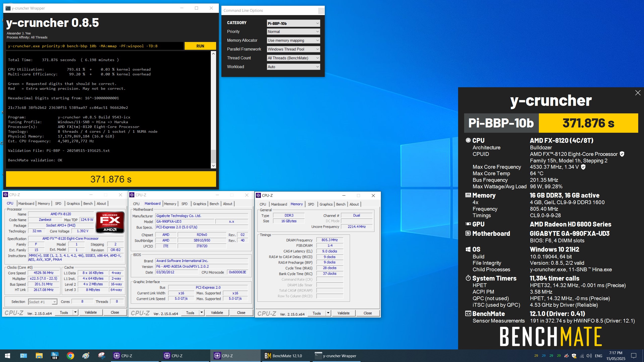
Task: Open SPD tab in left CPU-Z window
Action: click(x=58, y=203)
